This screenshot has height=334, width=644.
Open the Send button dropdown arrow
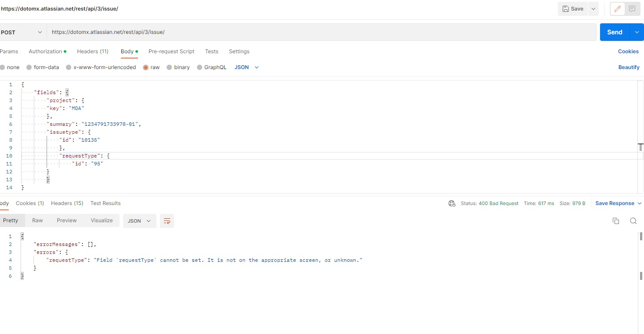coord(637,32)
